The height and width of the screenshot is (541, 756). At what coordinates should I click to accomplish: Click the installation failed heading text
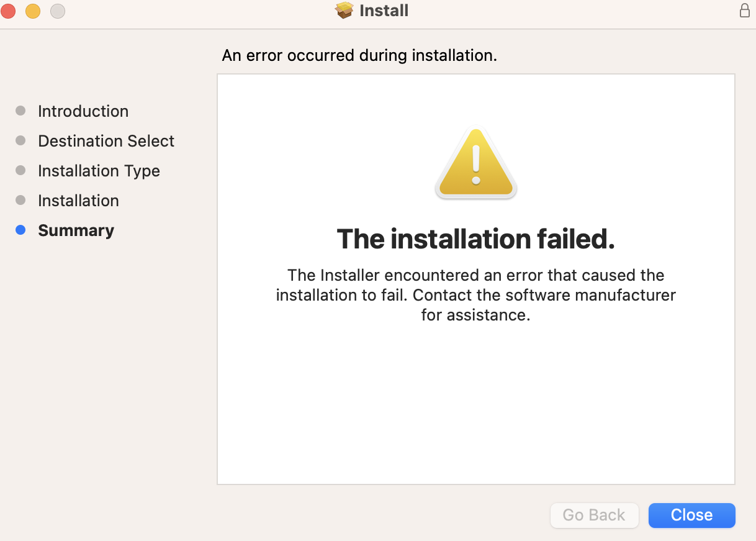click(475, 239)
